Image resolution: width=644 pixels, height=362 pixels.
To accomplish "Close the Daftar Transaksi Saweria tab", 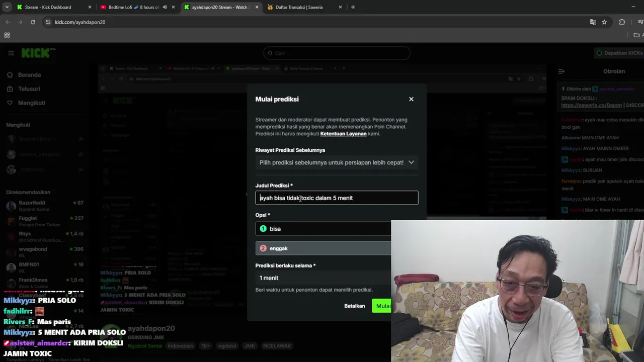I will point(340,7).
